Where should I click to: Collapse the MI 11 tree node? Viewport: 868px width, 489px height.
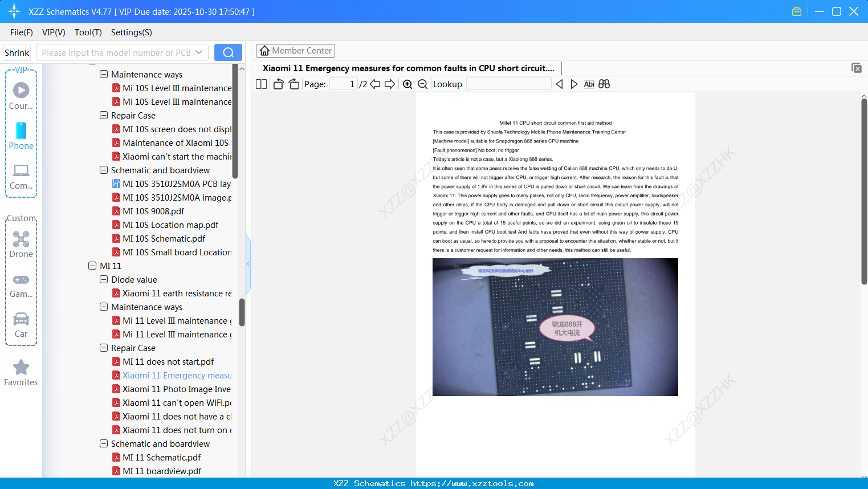click(92, 266)
